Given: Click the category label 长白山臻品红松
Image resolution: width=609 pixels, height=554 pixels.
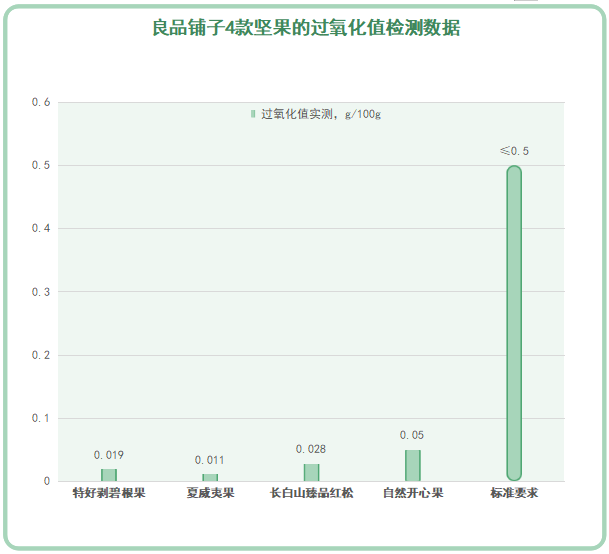Looking at the screenshot, I should pyautogui.click(x=311, y=493).
